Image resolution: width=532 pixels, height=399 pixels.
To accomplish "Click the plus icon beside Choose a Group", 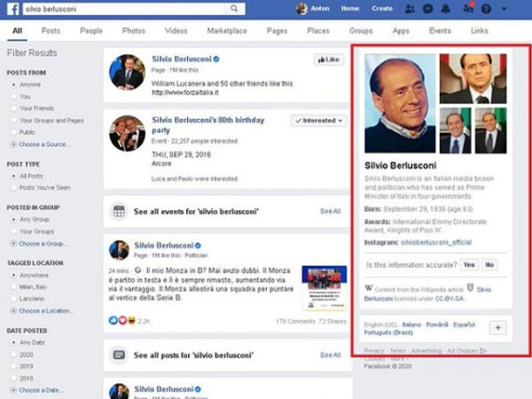I will point(13,244).
